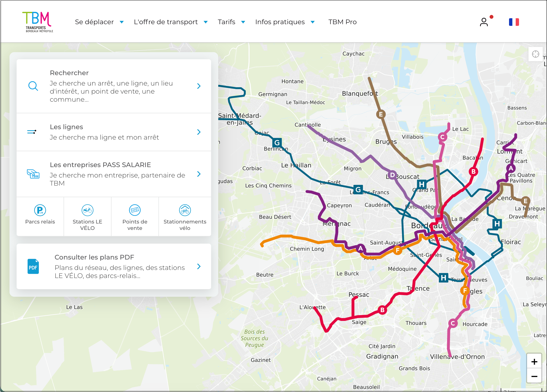Open Parcs relais icon
This screenshot has height=392, width=547.
(x=40, y=210)
